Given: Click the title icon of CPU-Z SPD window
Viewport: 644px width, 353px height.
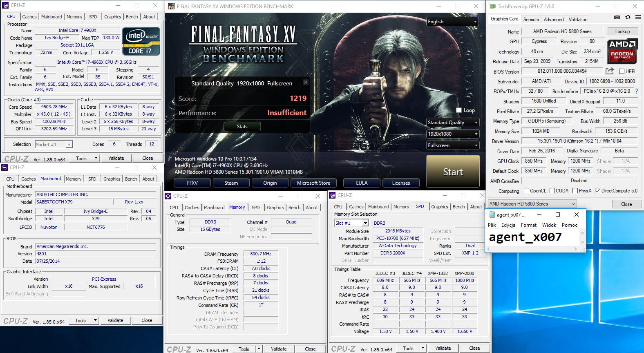Looking at the screenshot, I should 332,195.
